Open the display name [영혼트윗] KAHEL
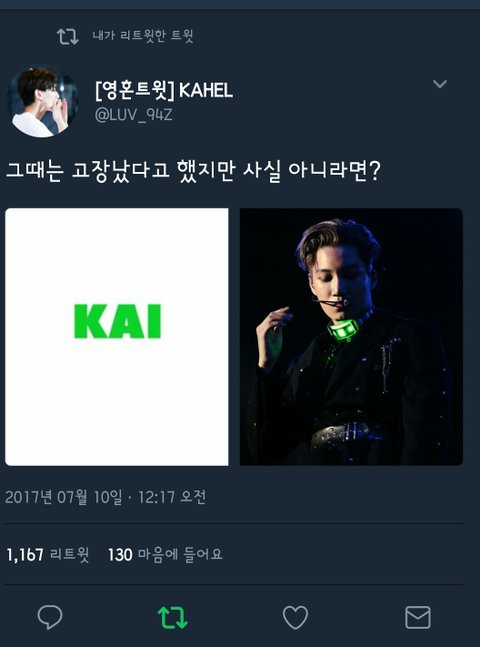480x647 pixels. tap(164, 90)
